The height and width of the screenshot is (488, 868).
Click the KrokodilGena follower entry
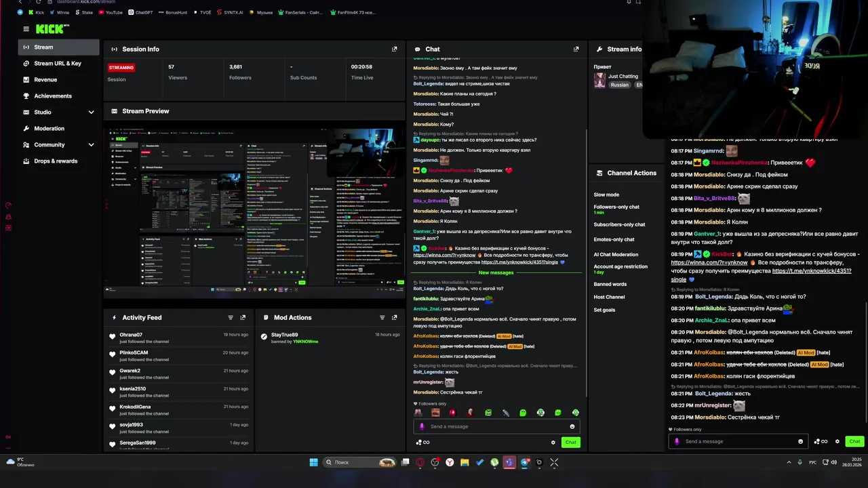click(178, 409)
